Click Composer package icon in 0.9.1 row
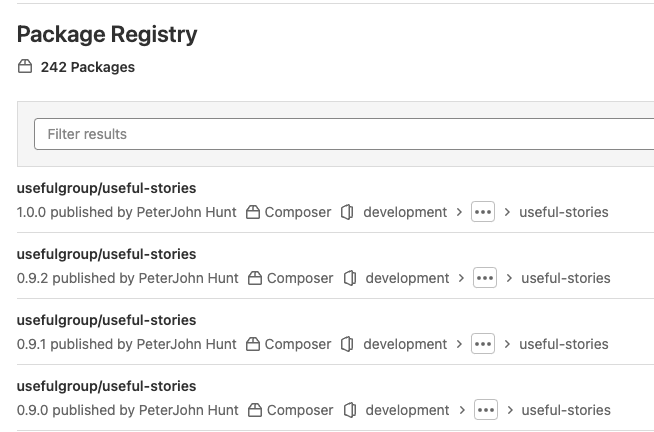This screenshot has height=432, width=654. pyautogui.click(x=253, y=344)
